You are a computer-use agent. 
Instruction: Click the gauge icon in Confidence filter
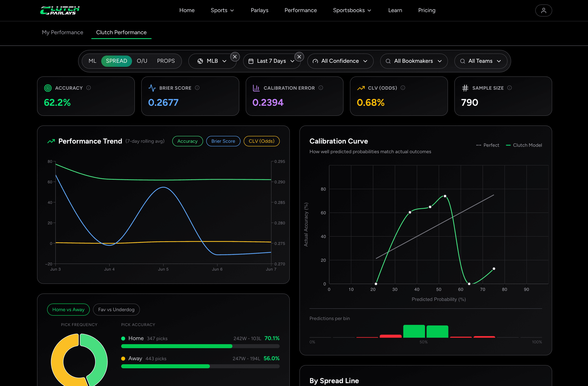(315, 61)
